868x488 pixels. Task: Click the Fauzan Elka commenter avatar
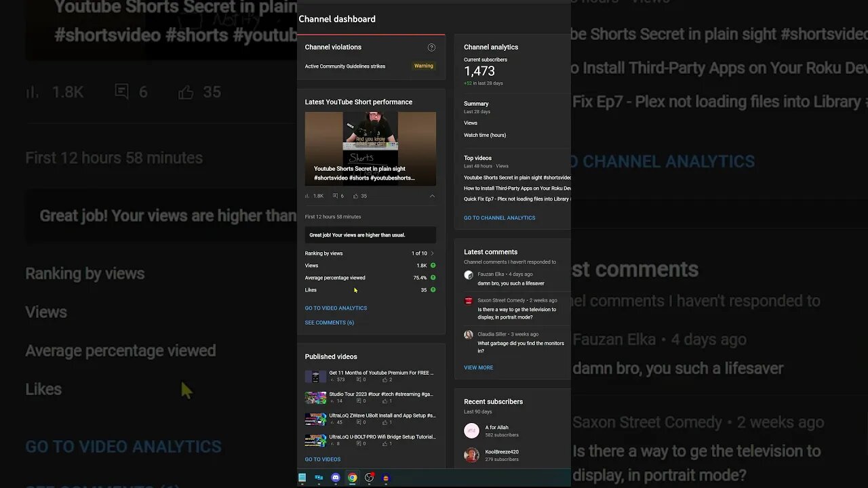(x=469, y=275)
